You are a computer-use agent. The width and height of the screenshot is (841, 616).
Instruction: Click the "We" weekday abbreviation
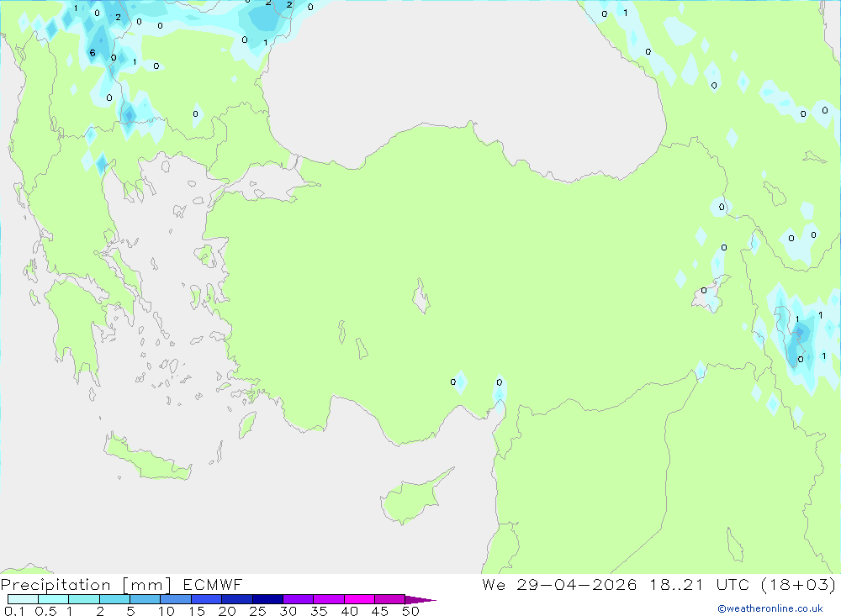pos(494,584)
